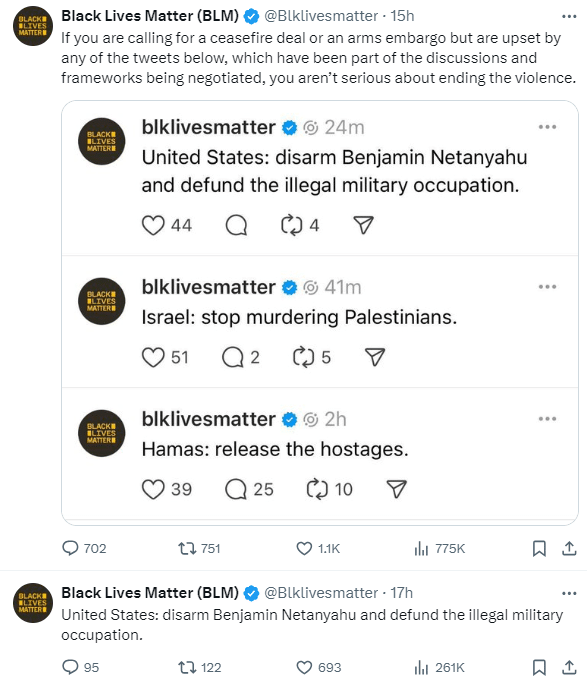Viewport: 587px width, 681px height.
Task: Share the top tweet via upload icon
Action: click(569, 548)
